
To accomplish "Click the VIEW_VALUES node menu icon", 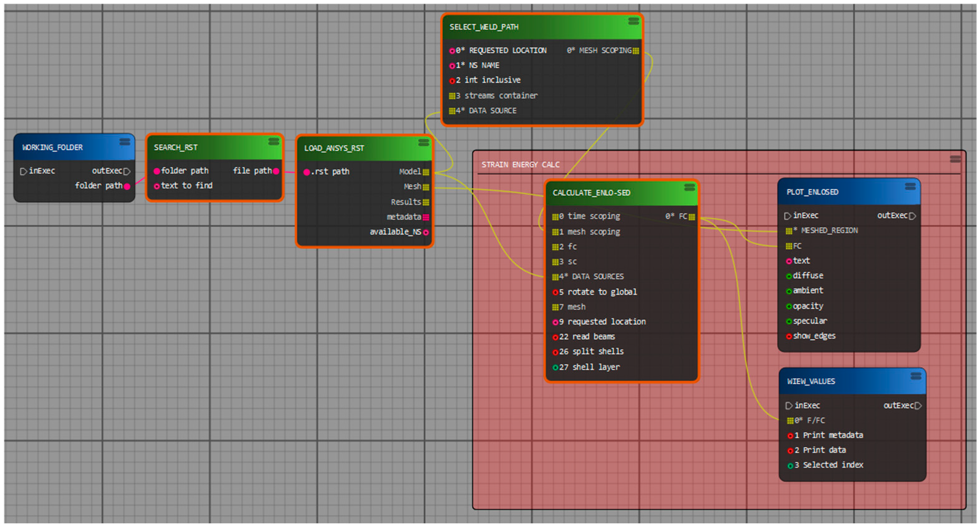I will [x=916, y=376].
